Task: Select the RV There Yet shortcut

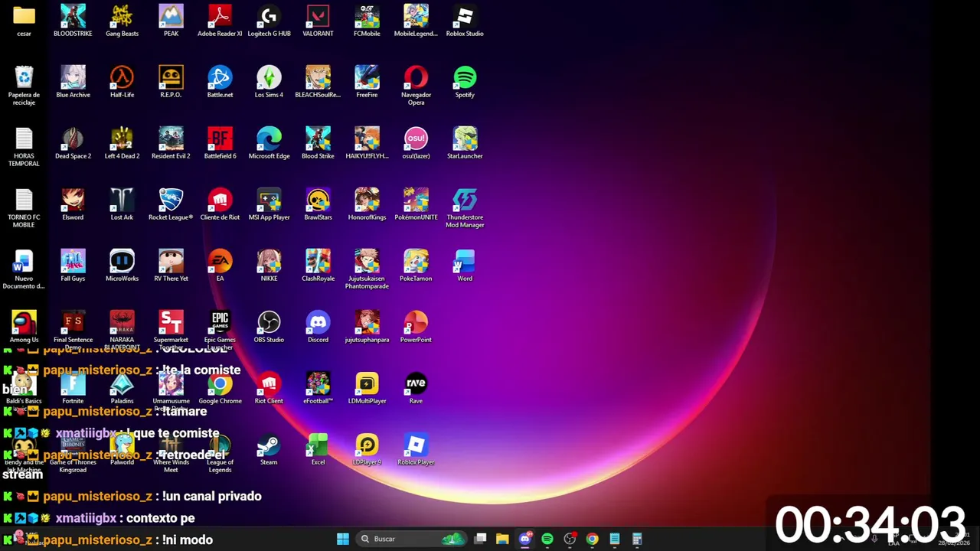Action: (171, 266)
